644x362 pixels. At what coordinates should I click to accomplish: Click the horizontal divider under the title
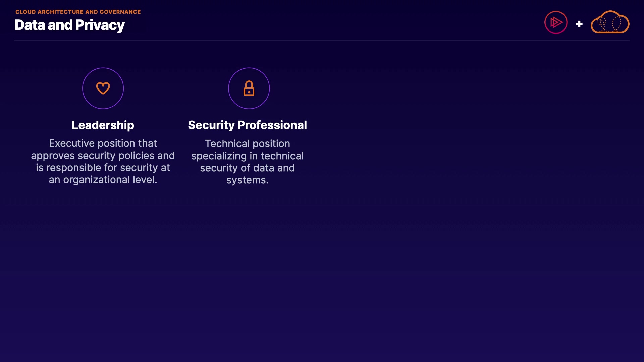(x=322, y=40)
